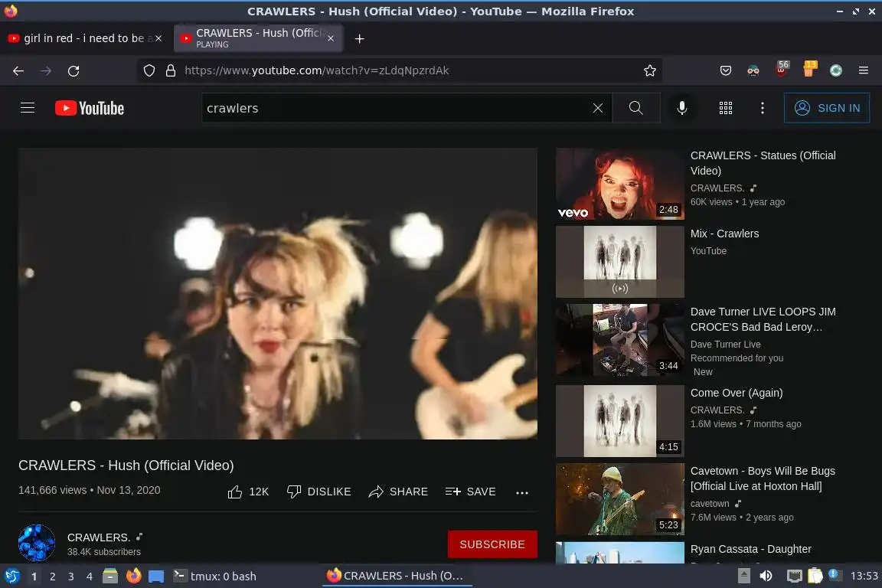Viewport: 882px width, 588px height.
Task: Launch Firefox from the taskbar icon
Action: tap(133, 576)
